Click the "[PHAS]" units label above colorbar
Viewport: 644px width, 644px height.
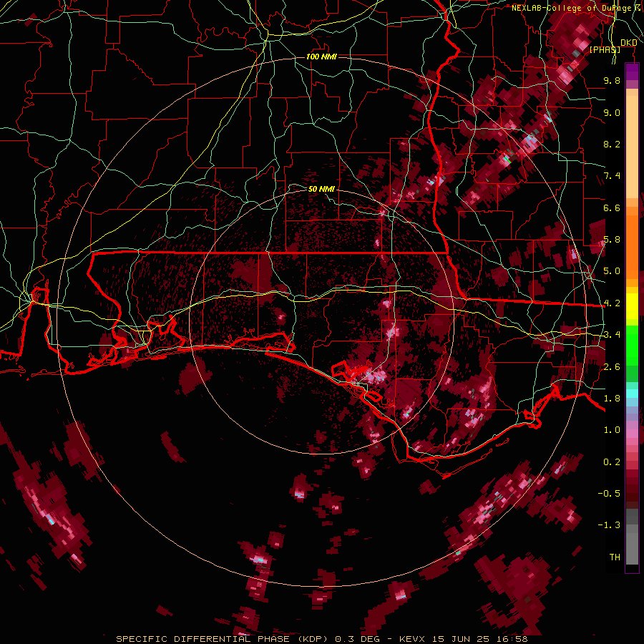click(605, 50)
